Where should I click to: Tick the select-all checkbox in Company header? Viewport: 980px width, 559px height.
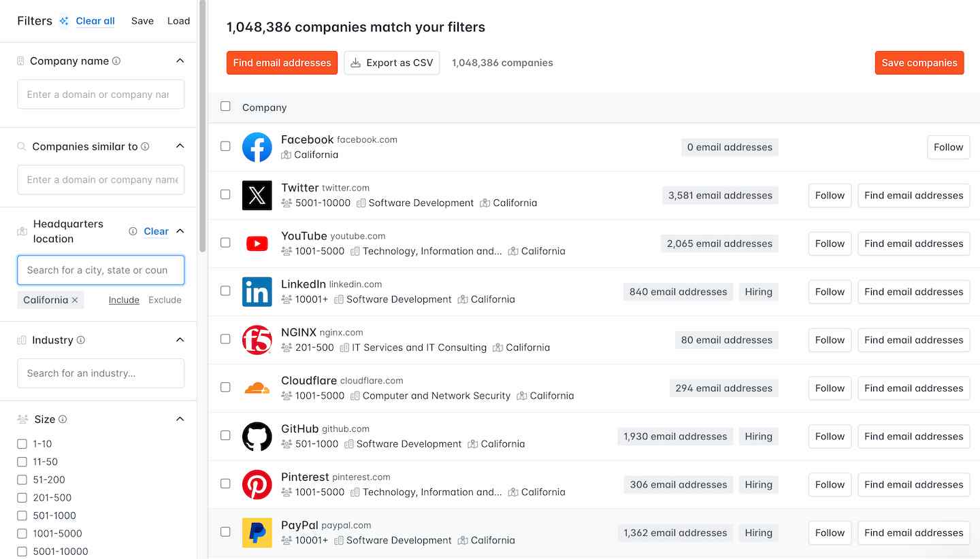pos(225,106)
